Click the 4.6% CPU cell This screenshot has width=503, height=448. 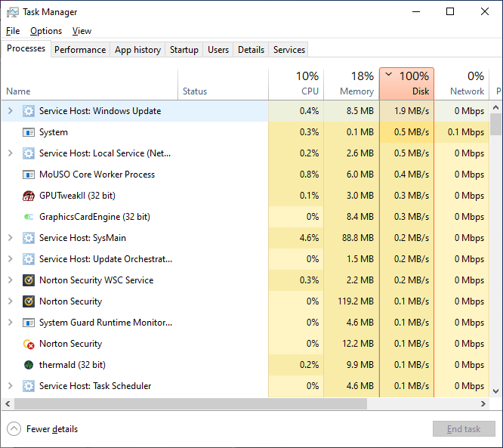click(296, 238)
